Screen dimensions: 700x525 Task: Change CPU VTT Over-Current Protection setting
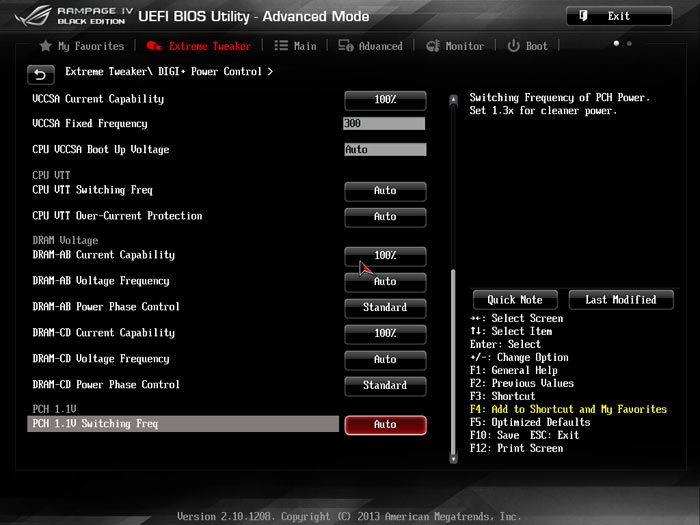pos(385,216)
